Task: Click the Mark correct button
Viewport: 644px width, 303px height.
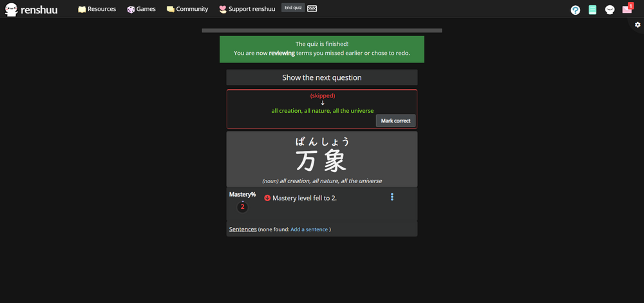Action: pos(395,121)
